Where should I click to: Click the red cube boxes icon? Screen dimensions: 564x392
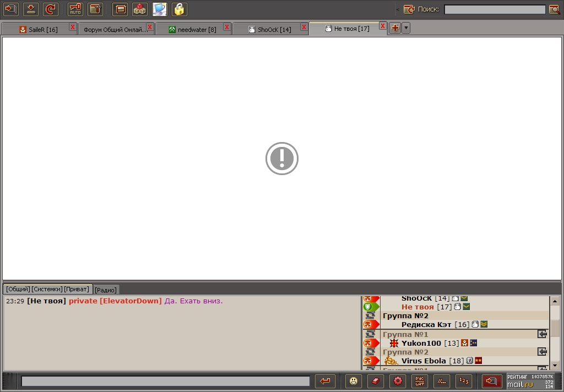click(x=140, y=9)
